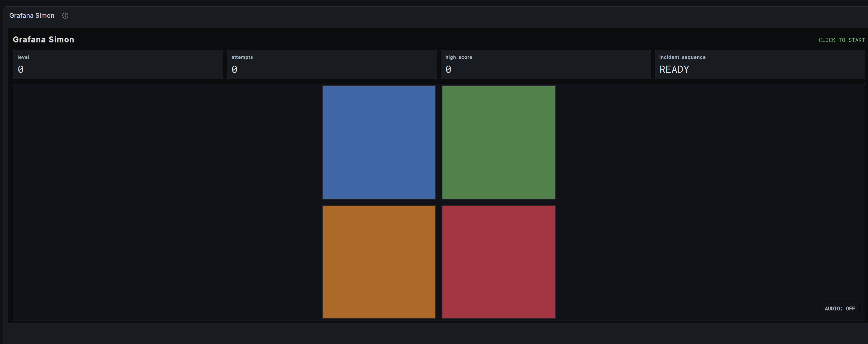This screenshot has width=868, height=344.
Task: Open the panel info icon beside Grafana Simon
Action: click(65, 16)
